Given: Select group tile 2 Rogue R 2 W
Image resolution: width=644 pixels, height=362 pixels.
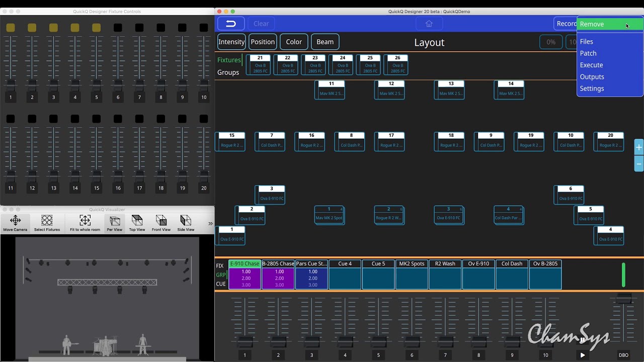Looking at the screenshot, I should click(389, 215).
